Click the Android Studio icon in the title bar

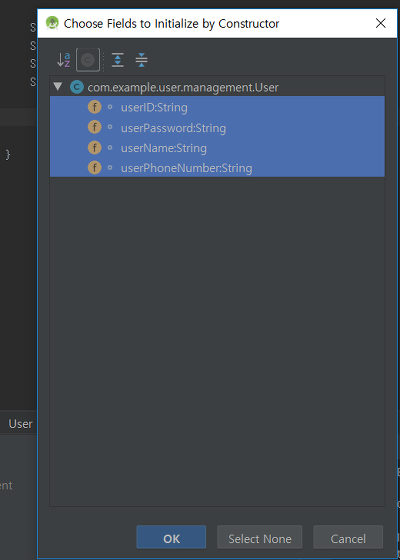[x=52, y=23]
